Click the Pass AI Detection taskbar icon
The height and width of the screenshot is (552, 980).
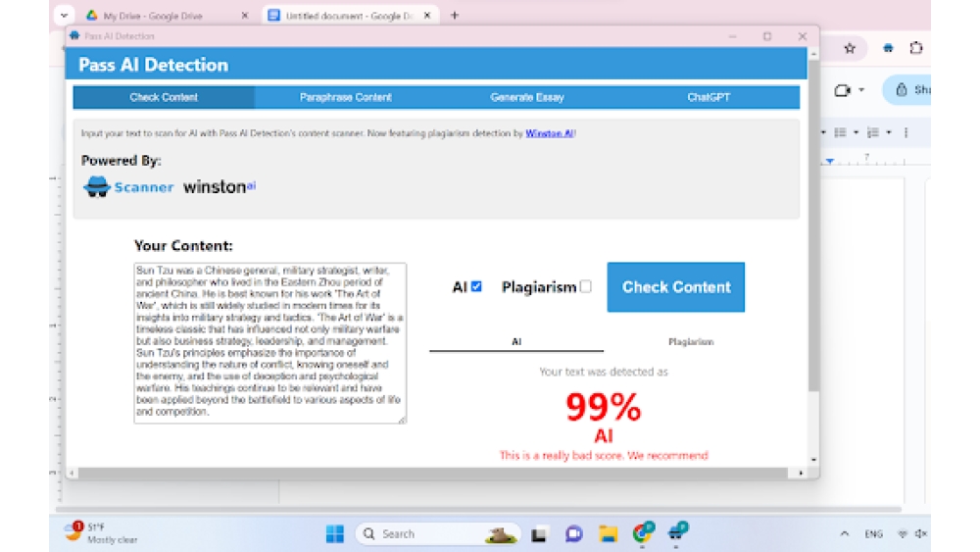click(x=677, y=532)
